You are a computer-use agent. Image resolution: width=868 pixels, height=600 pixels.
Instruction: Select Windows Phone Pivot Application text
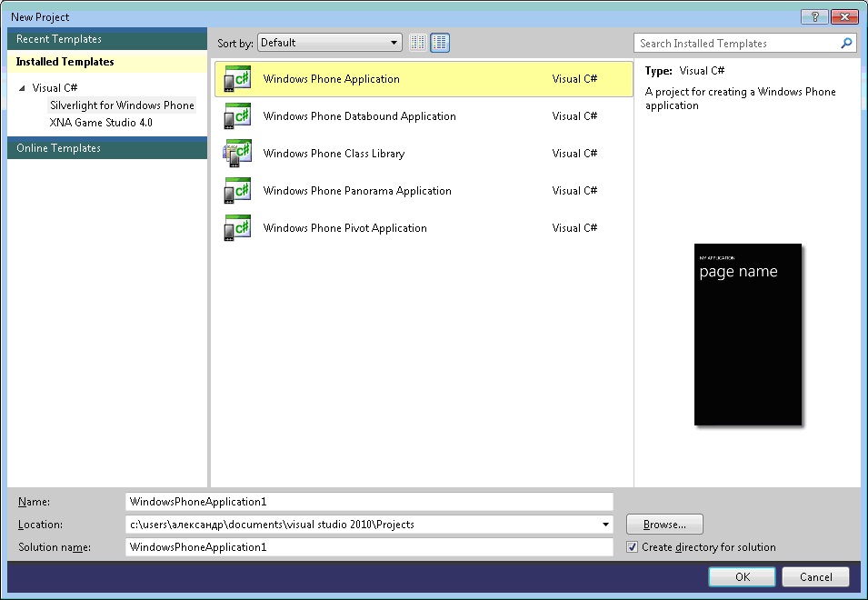point(344,227)
